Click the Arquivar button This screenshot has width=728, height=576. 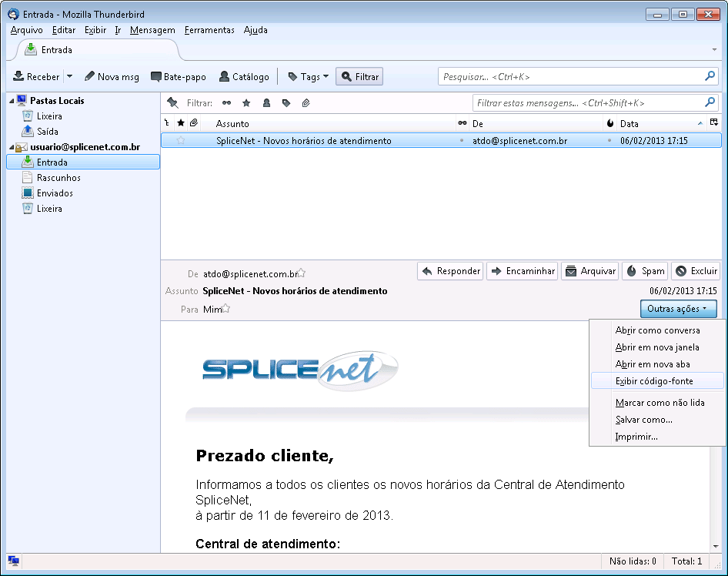pyautogui.click(x=590, y=271)
